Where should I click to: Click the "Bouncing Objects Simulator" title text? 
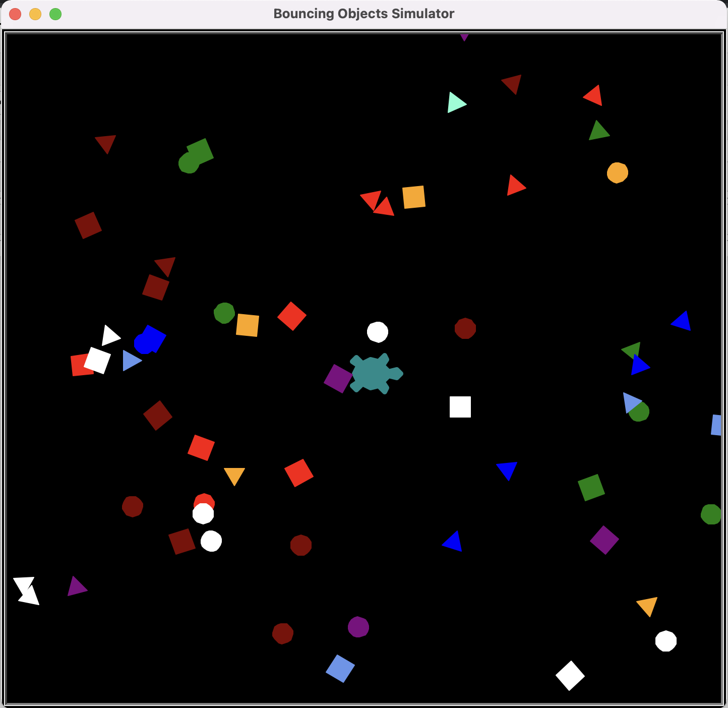364,14
